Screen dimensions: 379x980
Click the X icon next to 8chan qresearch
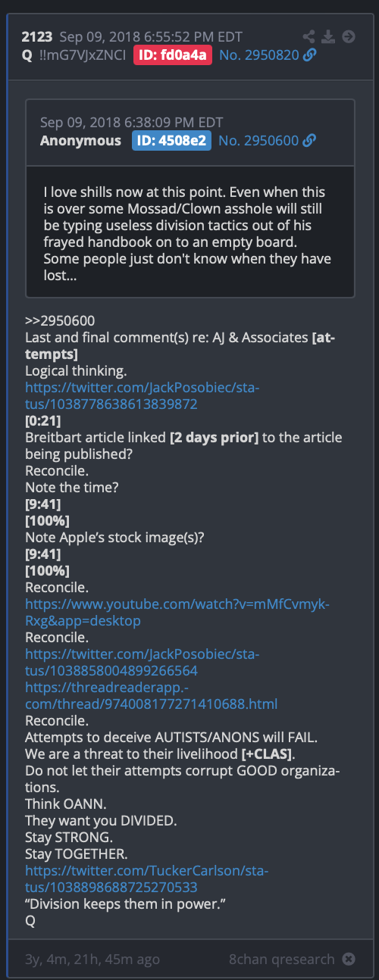click(x=349, y=959)
